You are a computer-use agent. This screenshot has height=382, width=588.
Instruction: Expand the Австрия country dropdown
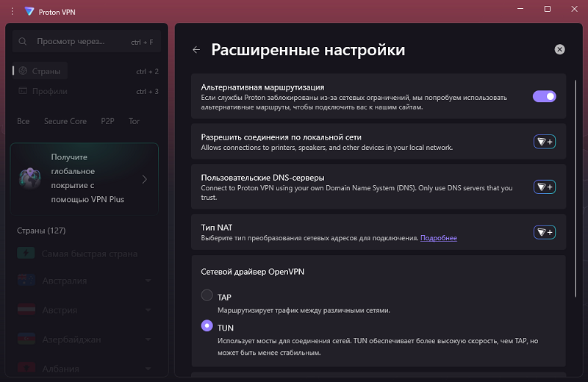point(148,310)
